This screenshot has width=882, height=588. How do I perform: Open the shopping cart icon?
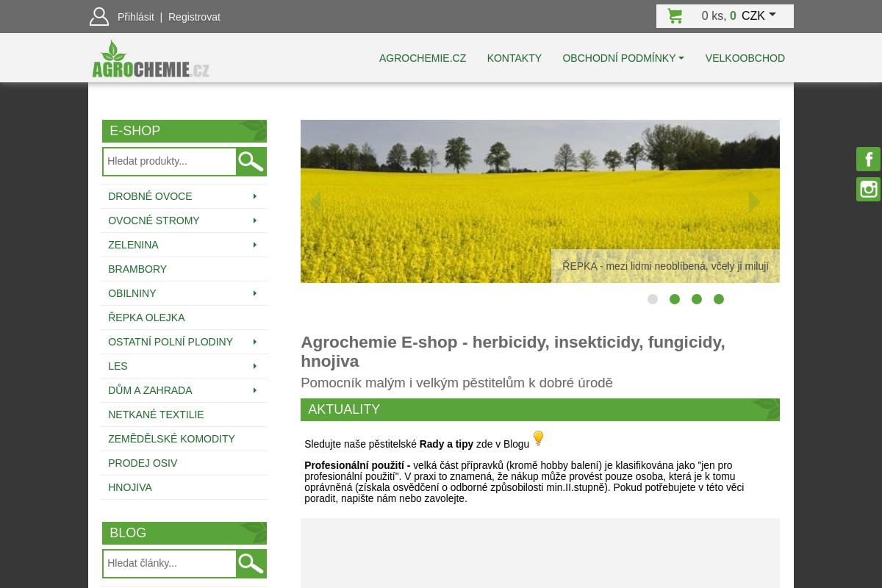click(x=675, y=15)
